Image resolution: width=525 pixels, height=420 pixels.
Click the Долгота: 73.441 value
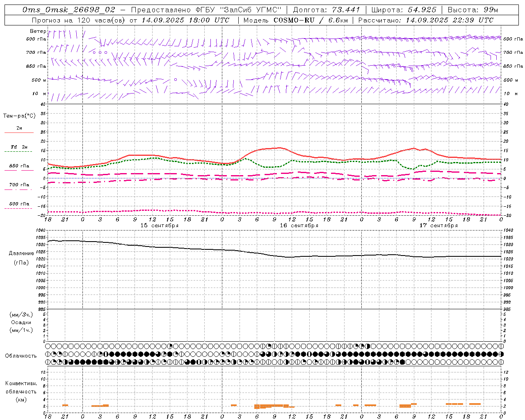coord(326,9)
